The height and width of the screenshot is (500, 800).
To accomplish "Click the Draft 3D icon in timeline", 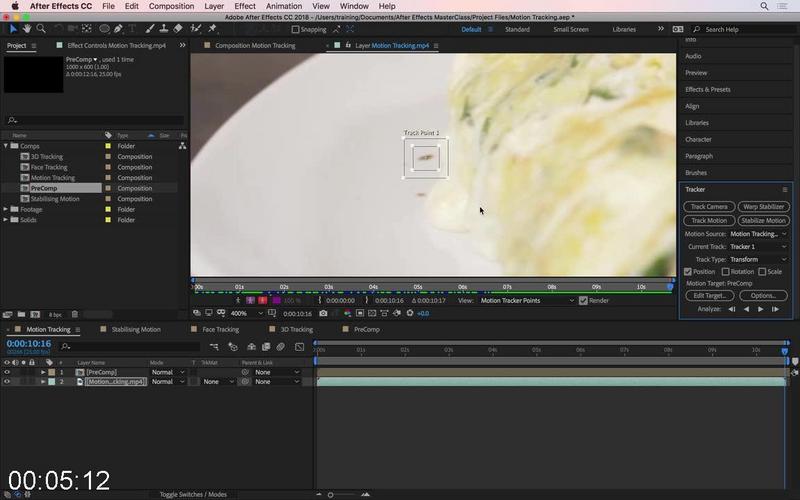I will click(233, 347).
